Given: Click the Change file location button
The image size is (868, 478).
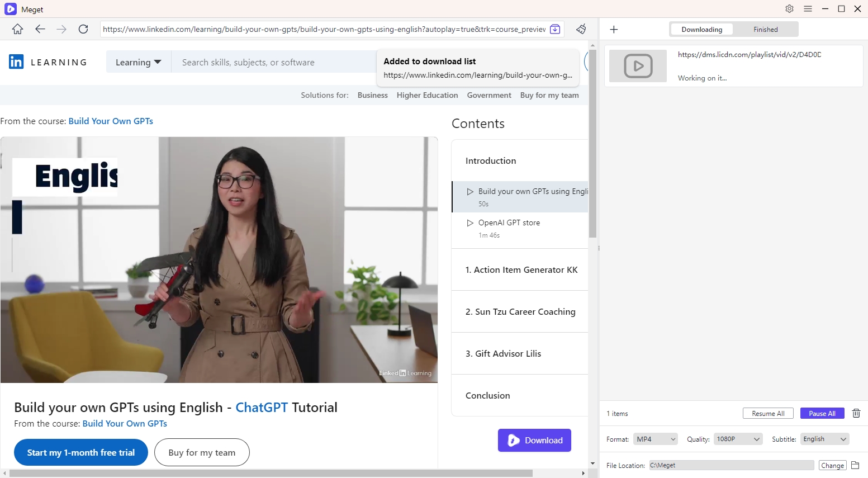Looking at the screenshot, I should tap(832, 465).
